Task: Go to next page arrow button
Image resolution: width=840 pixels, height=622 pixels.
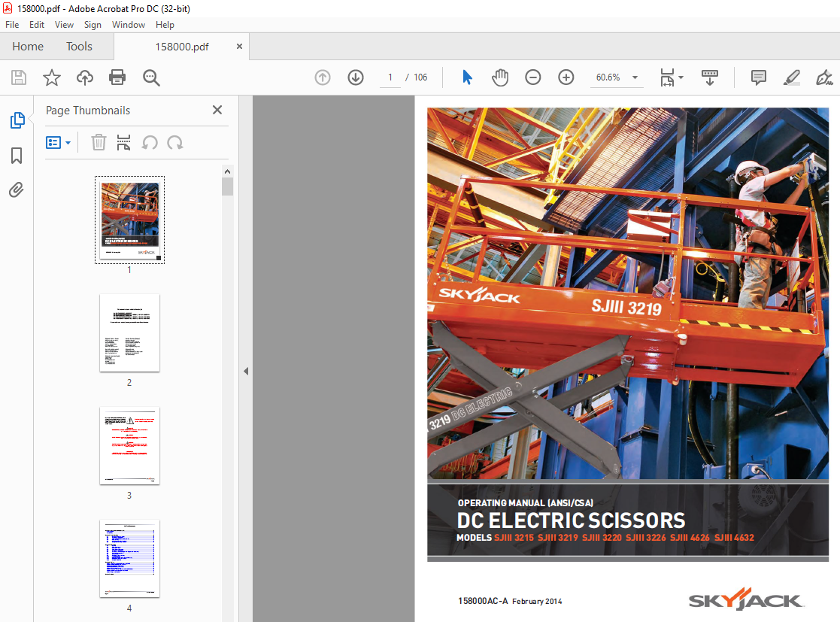Action: click(356, 77)
